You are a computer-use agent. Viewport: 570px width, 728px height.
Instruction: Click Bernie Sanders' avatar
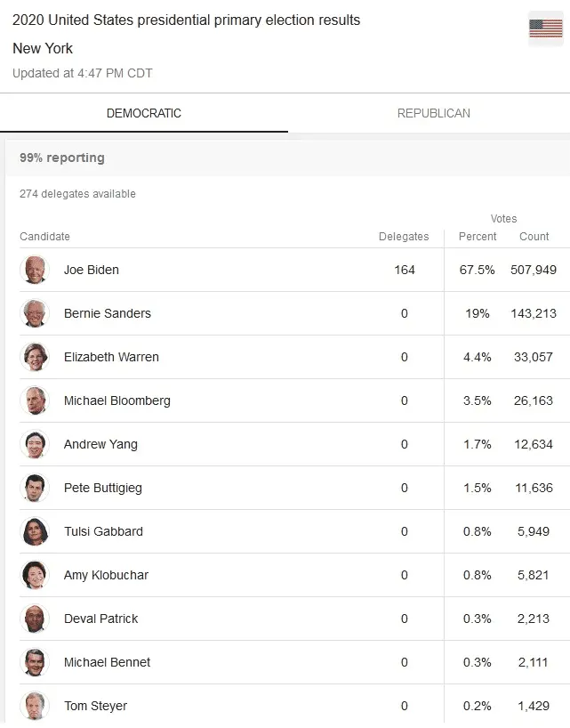[x=35, y=313]
